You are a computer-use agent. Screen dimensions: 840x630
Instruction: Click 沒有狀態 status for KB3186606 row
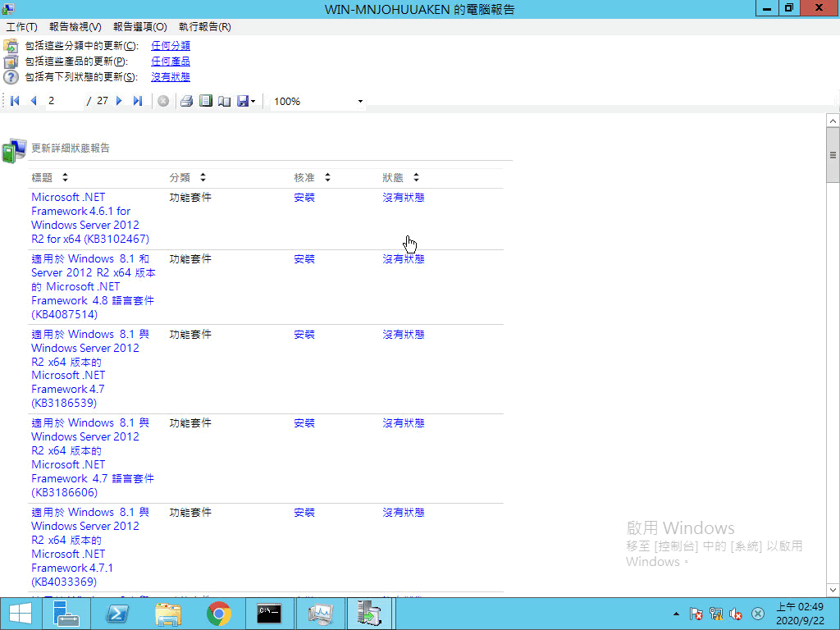click(404, 423)
